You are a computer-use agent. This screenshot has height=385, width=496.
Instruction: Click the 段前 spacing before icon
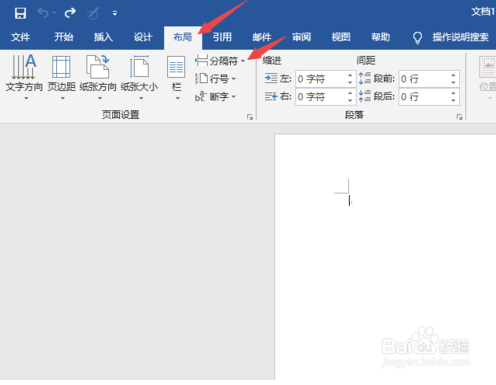tap(365, 78)
